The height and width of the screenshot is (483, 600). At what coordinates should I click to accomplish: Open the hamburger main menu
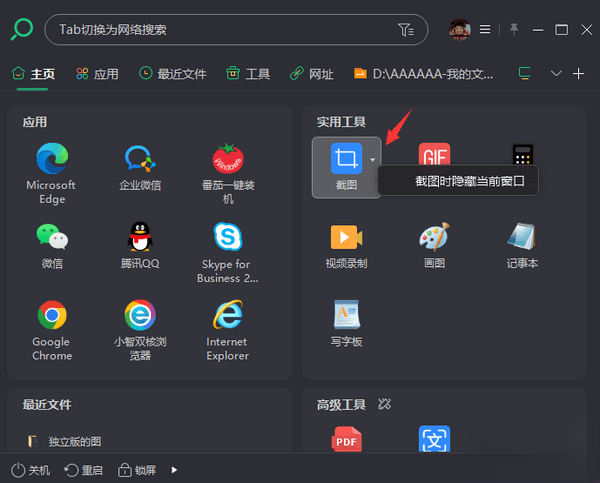click(x=485, y=29)
